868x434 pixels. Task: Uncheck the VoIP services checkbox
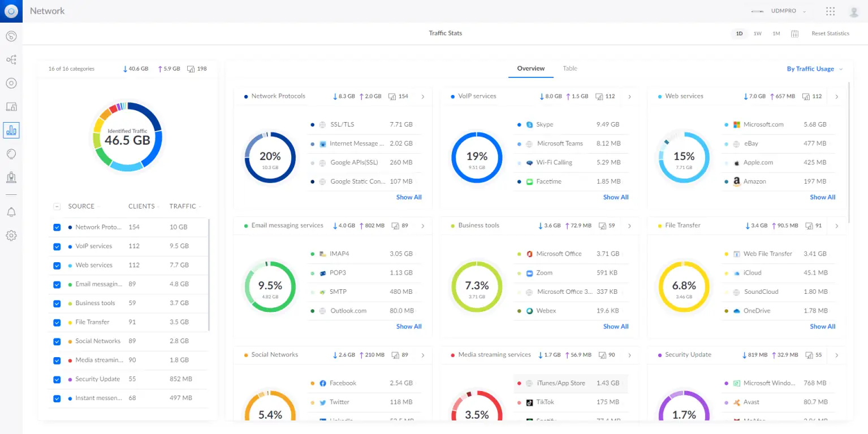(57, 246)
